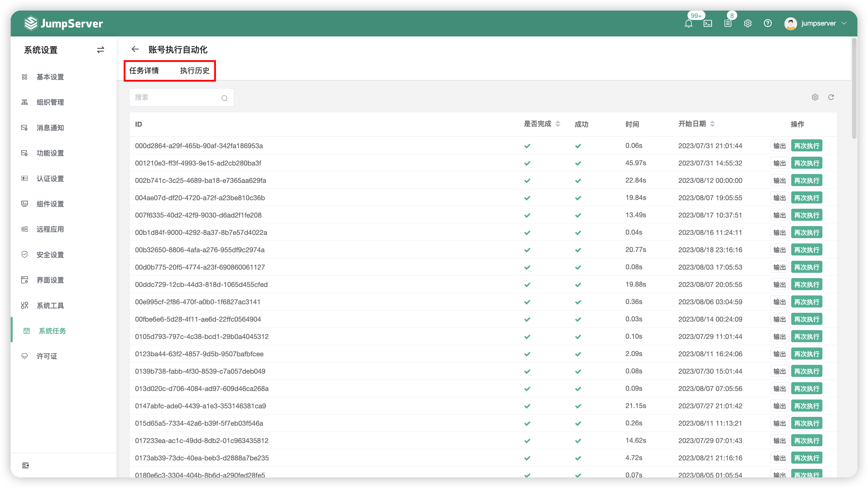868x488 pixels.
Task: Switch to the 执行历史 tab
Action: (x=195, y=71)
